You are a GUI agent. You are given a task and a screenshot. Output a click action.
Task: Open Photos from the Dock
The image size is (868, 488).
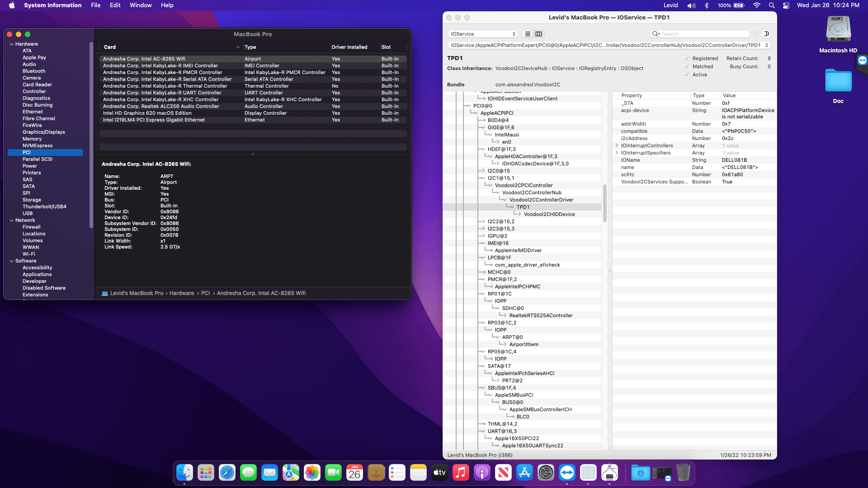tap(312, 473)
